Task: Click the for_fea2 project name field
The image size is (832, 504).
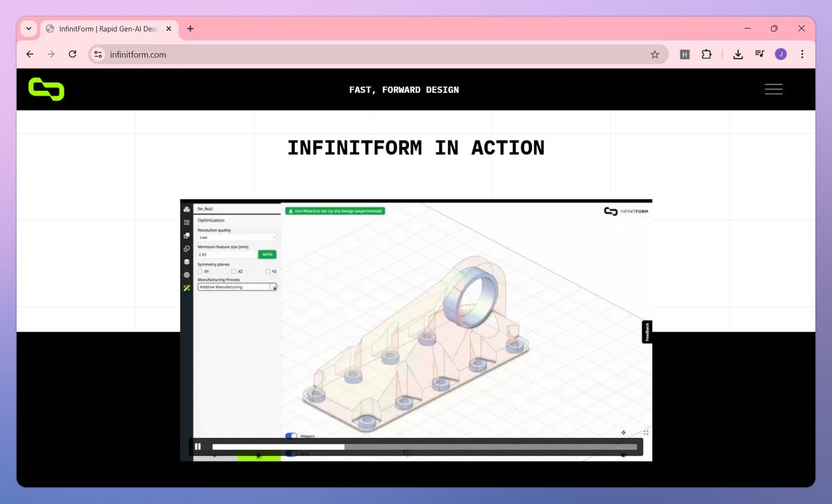Action: (x=237, y=209)
